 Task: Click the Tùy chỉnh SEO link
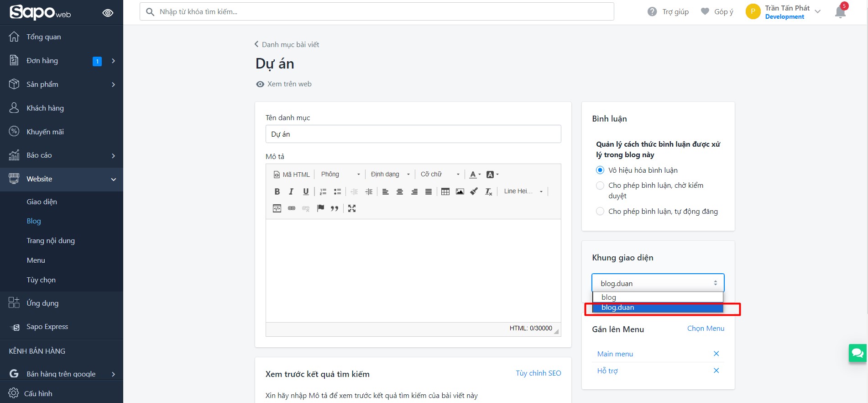539,373
